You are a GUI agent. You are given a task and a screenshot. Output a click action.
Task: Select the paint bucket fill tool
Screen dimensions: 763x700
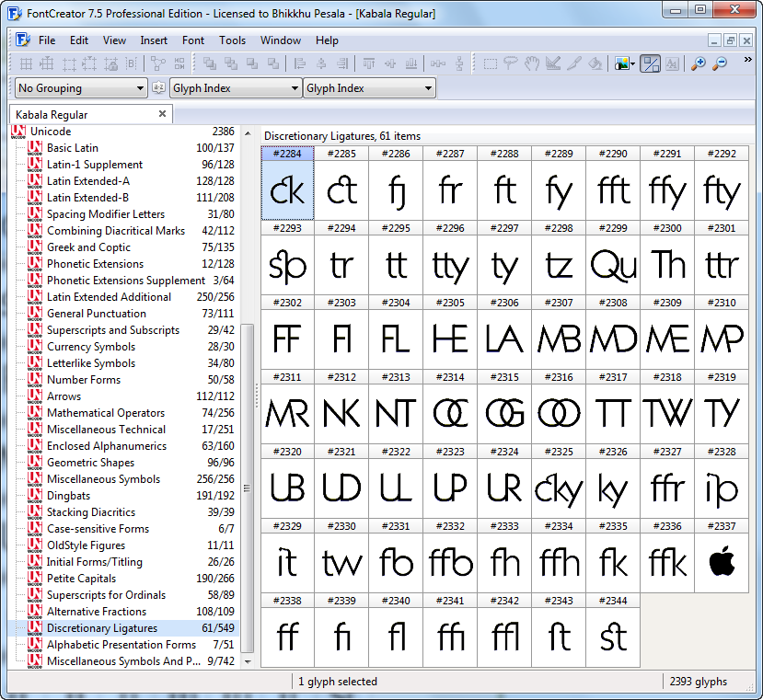point(595,63)
